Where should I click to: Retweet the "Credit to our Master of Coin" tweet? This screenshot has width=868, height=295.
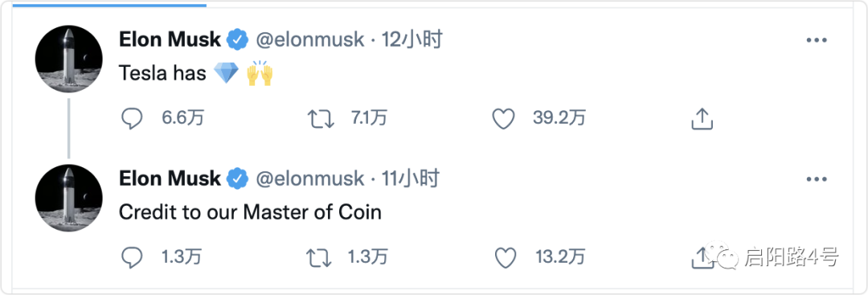[320, 257]
